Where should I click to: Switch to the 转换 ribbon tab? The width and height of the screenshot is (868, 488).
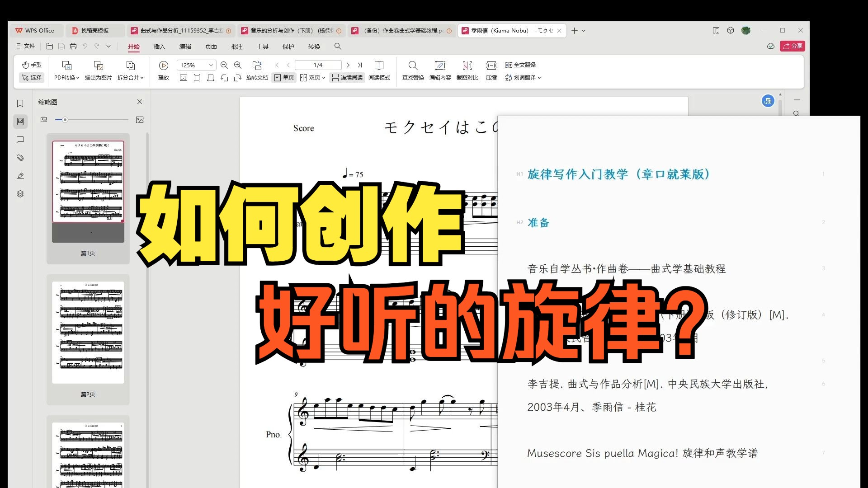pos(314,47)
